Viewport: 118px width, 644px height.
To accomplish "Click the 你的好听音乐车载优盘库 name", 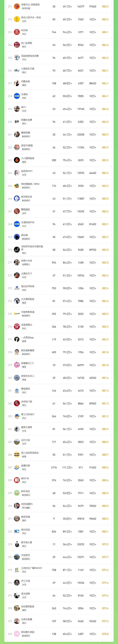I will pyautogui.click(x=32, y=248).
